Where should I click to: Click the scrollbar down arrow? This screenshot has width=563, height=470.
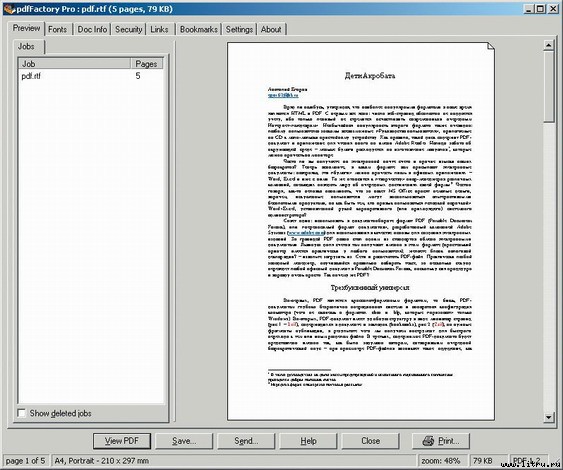[548, 417]
